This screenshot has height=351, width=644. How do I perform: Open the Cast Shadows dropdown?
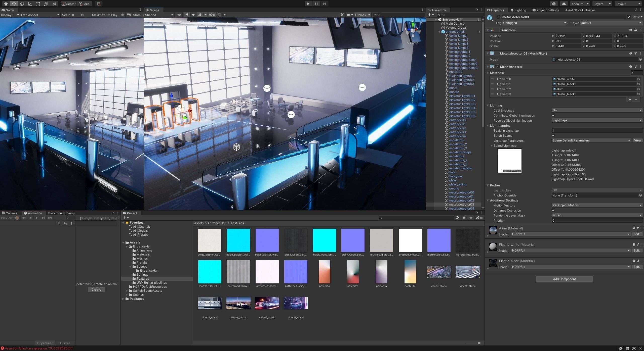597,110
